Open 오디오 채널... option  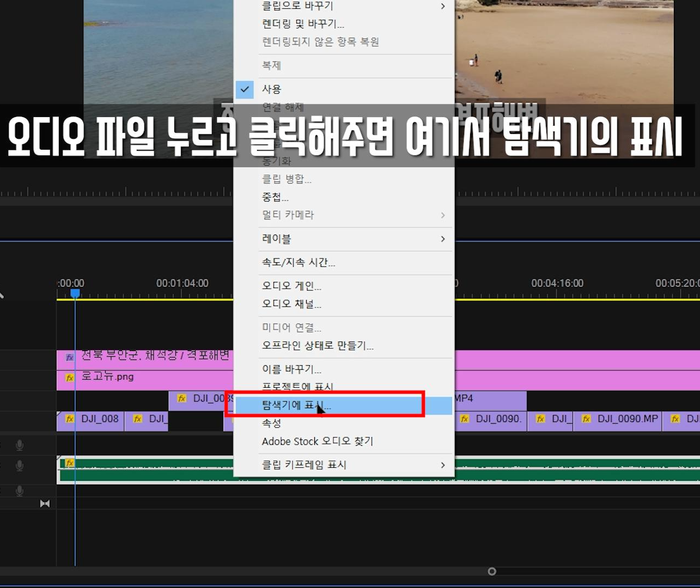tap(291, 304)
